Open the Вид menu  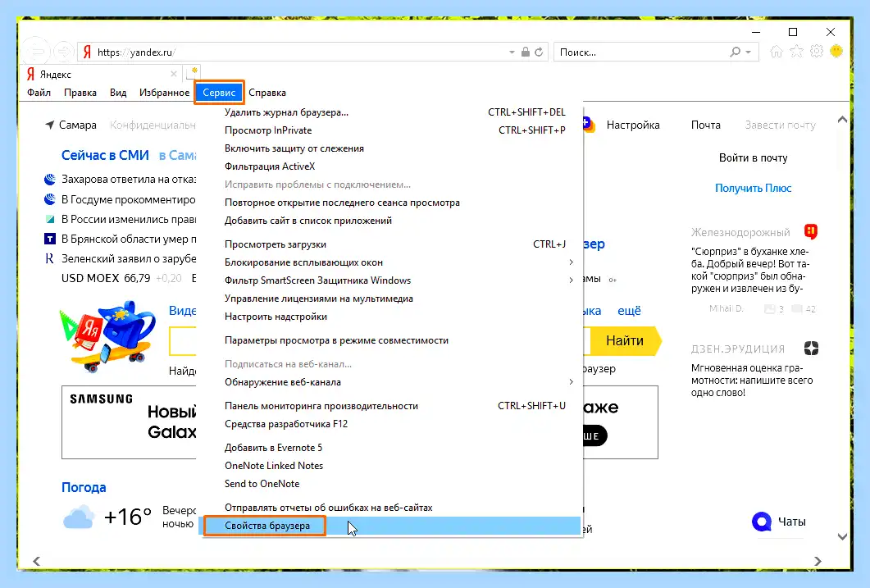point(117,93)
